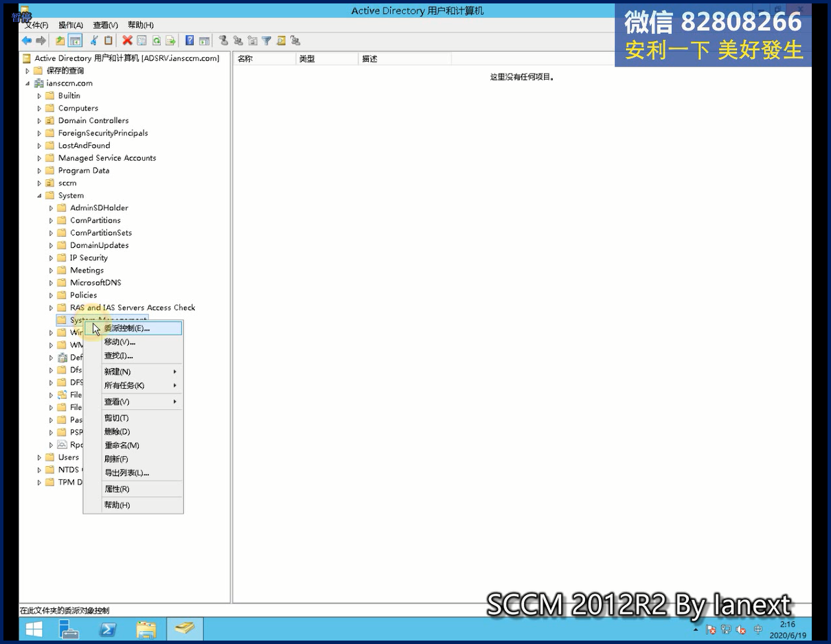The height and width of the screenshot is (644, 831).
Task: Toggle the action pane toolbar icon
Action: (204, 41)
